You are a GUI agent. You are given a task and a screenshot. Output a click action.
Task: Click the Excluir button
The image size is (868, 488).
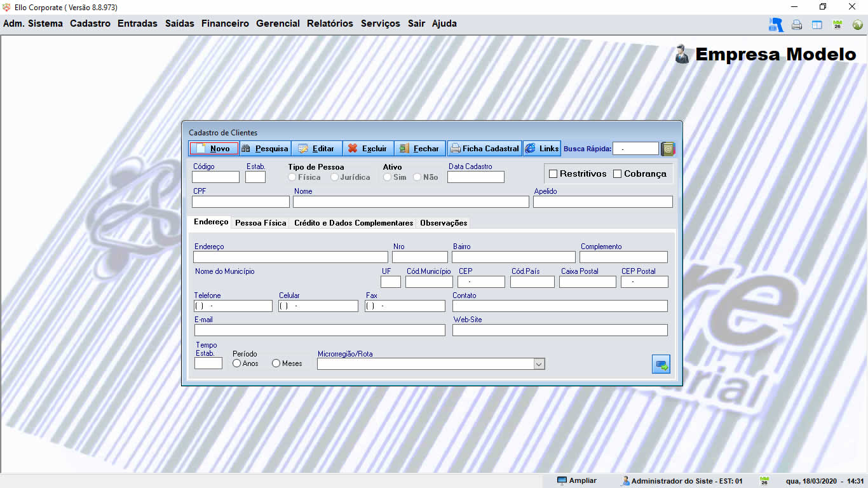coord(368,149)
